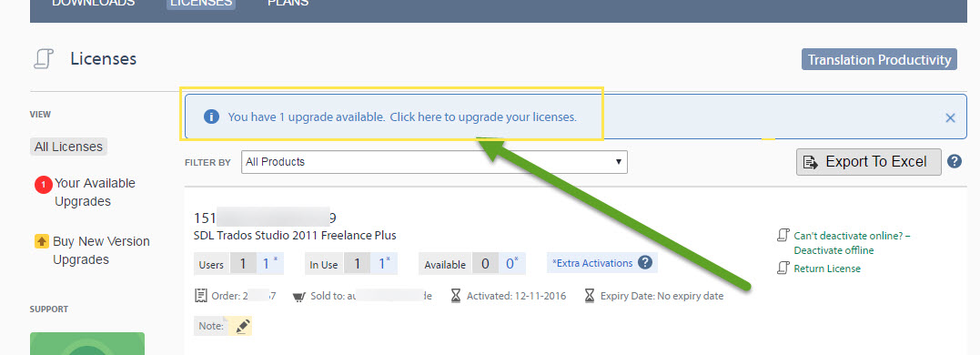Viewport: 980px width, 355px height.
Task: Click the pencil icon to edit Note
Action: pyautogui.click(x=243, y=326)
